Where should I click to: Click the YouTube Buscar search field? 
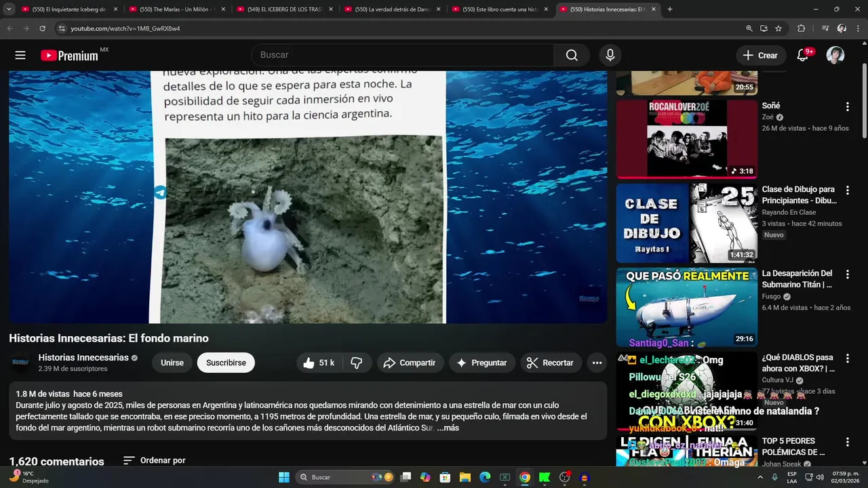coord(403,55)
